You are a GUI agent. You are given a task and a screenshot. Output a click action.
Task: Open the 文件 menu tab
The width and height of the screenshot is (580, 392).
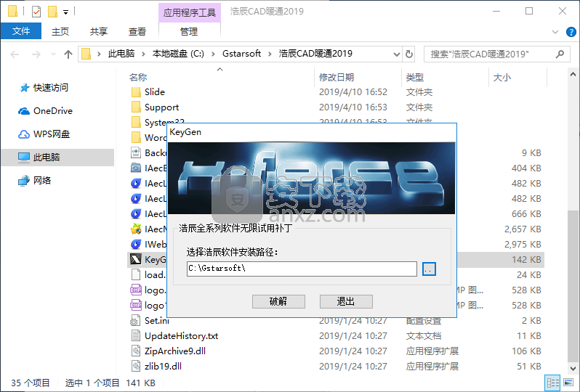point(21,31)
